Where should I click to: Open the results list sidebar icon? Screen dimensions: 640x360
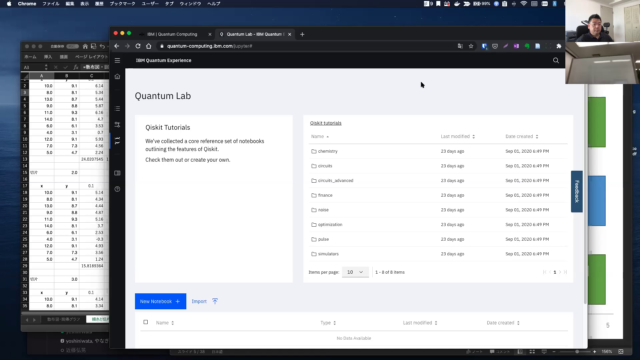pos(117,109)
